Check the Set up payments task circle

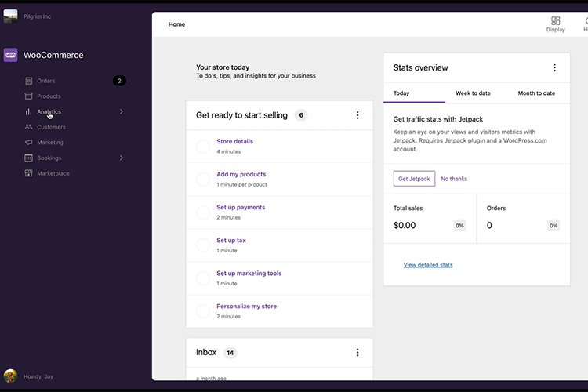coord(203,212)
